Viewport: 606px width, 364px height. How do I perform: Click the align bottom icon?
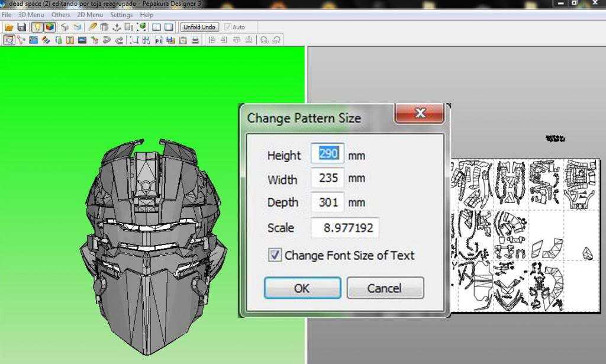[249, 40]
